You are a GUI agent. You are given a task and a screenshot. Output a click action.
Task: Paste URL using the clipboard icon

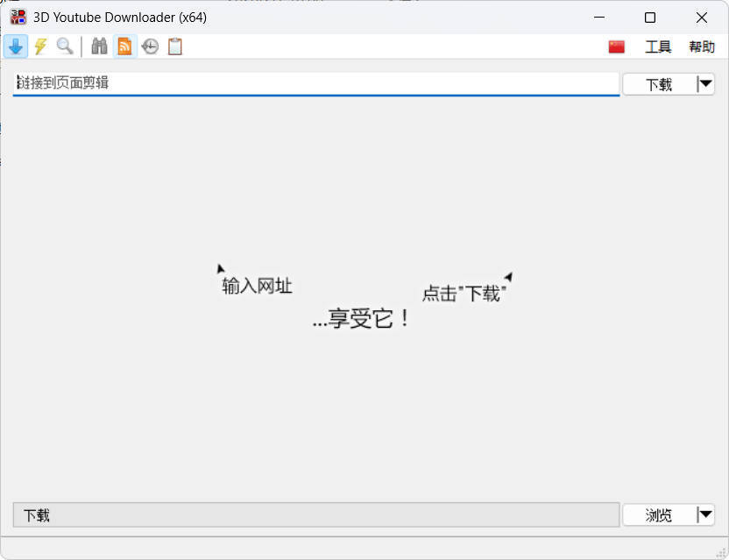[x=173, y=46]
